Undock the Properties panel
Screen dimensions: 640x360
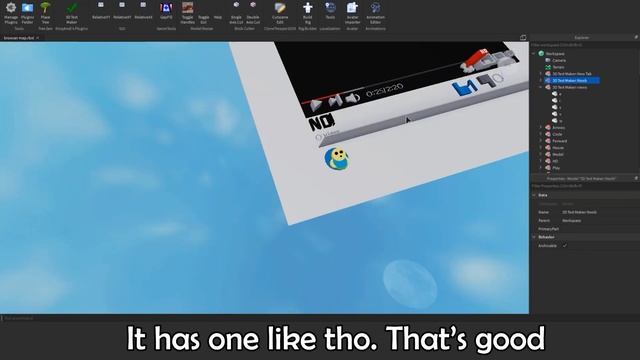636,178
